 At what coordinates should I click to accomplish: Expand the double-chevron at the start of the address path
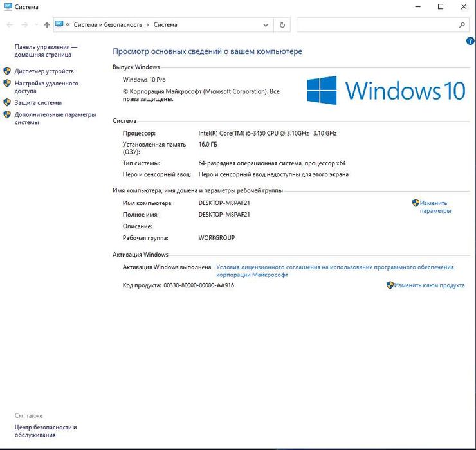tap(68, 25)
